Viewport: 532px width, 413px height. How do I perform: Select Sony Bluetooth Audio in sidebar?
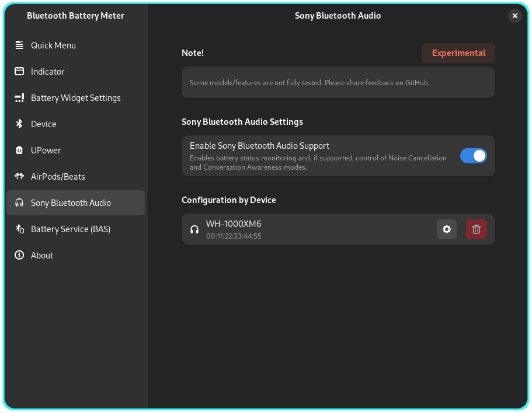point(71,203)
